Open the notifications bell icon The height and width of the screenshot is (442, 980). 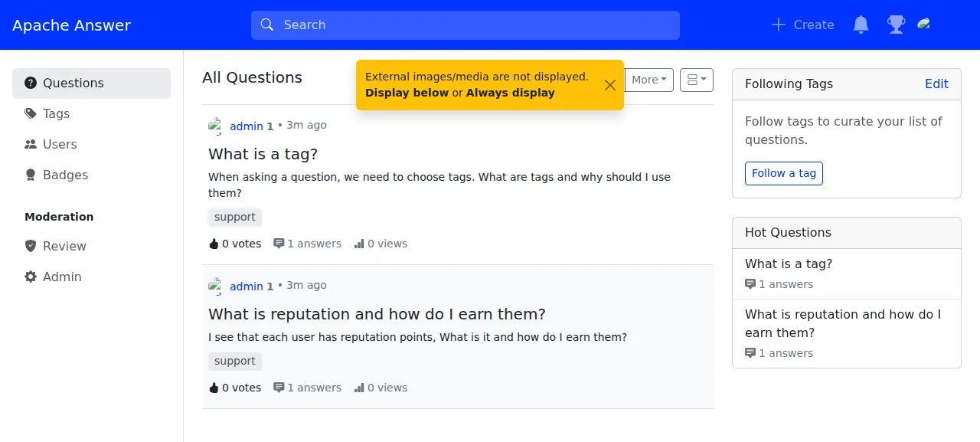pyautogui.click(x=861, y=25)
